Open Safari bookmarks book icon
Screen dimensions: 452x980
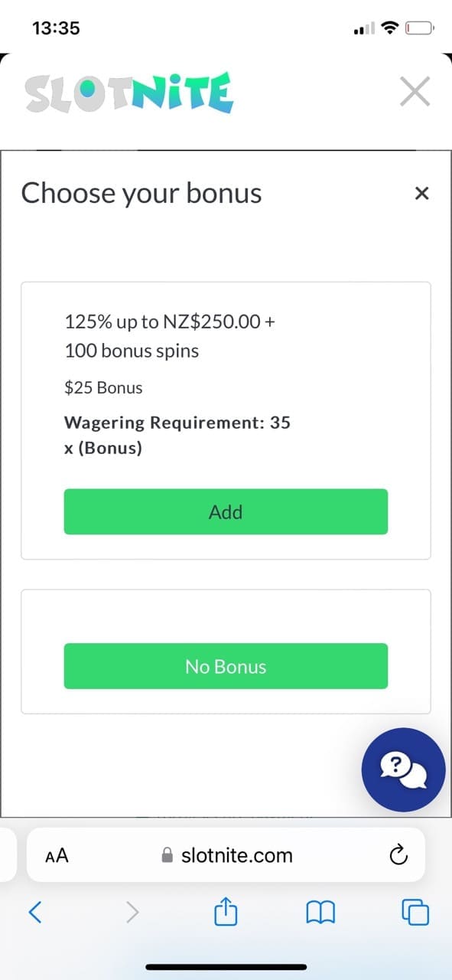320,912
